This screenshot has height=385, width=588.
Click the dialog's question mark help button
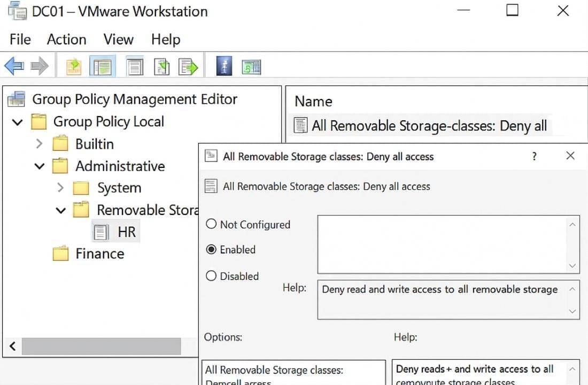point(533,156)
